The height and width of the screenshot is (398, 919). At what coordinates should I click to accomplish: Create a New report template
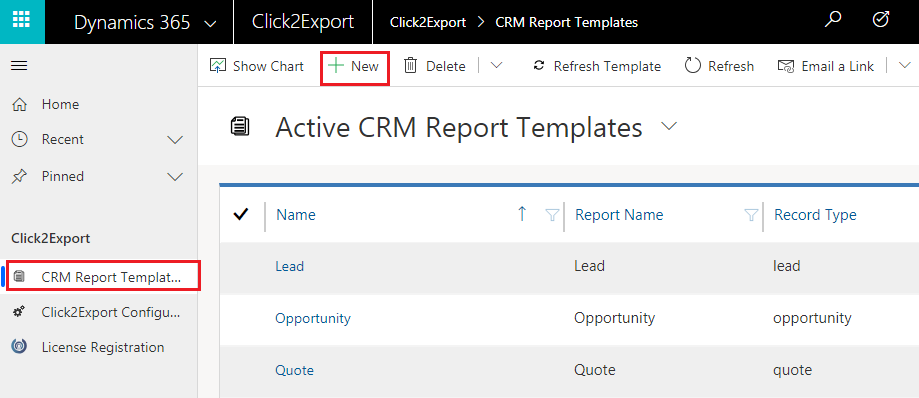click(354, 66)
